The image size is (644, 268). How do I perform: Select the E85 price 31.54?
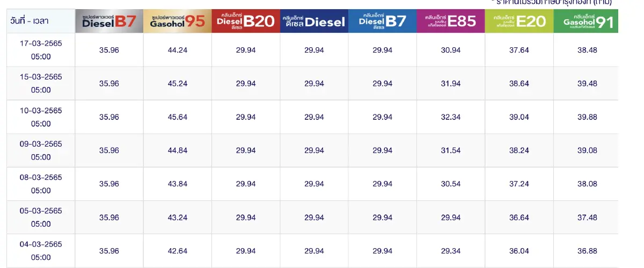click(451, 150)
